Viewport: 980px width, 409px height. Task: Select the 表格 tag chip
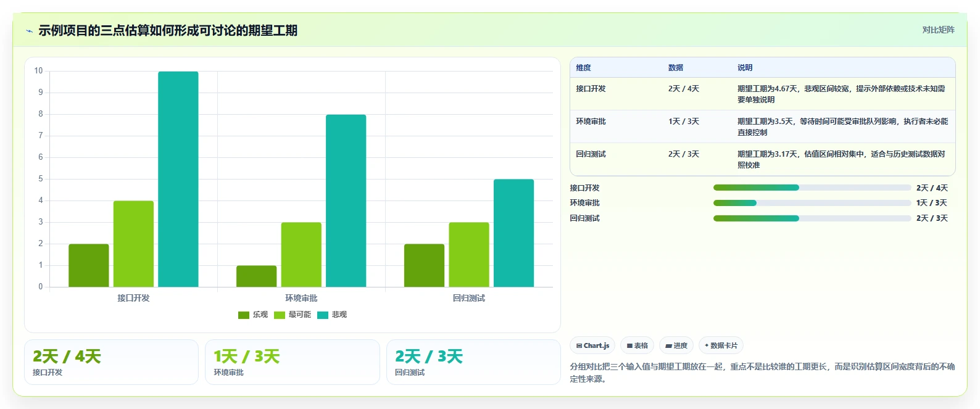[637, 345]
